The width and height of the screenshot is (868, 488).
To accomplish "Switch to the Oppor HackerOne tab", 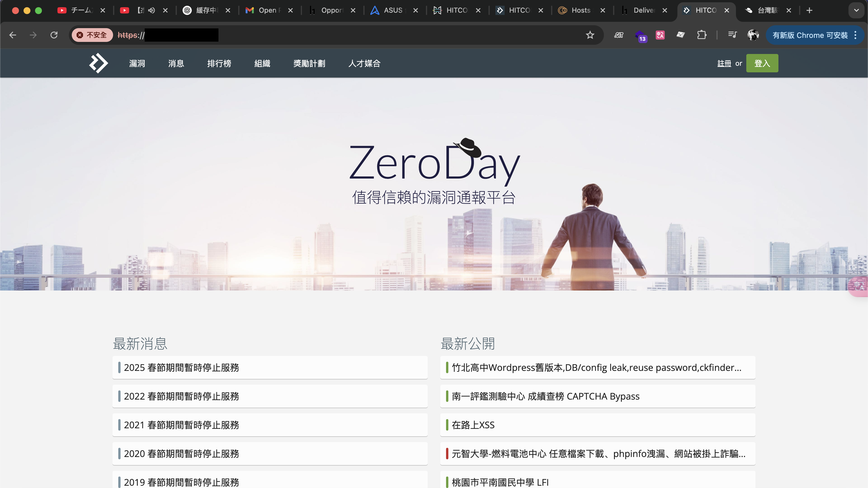I will 332,10.
